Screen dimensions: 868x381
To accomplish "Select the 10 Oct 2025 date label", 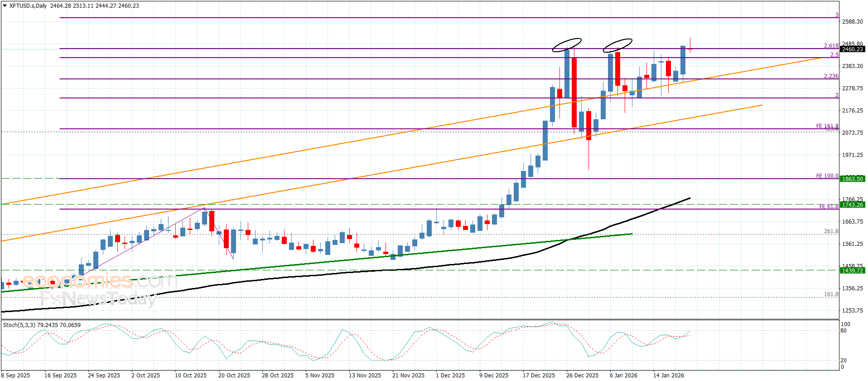I will coord(191,375).
